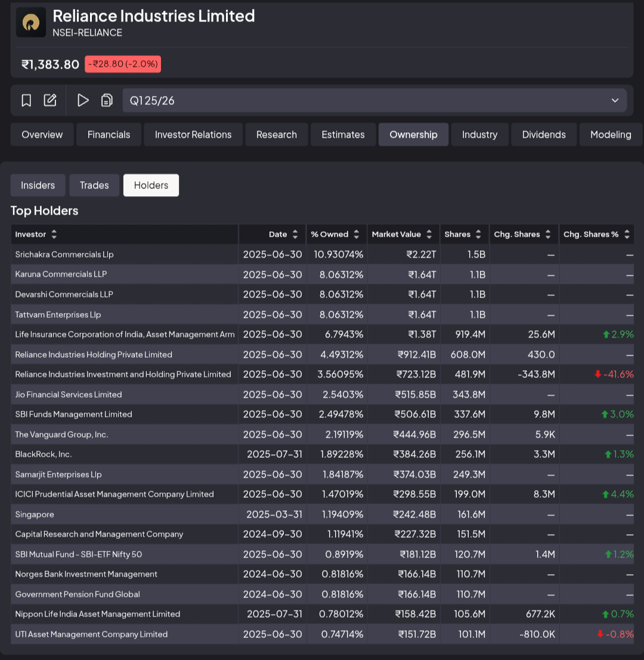Click the Reliance Industries company logo

pyautogui.click(x=31, y=22)
